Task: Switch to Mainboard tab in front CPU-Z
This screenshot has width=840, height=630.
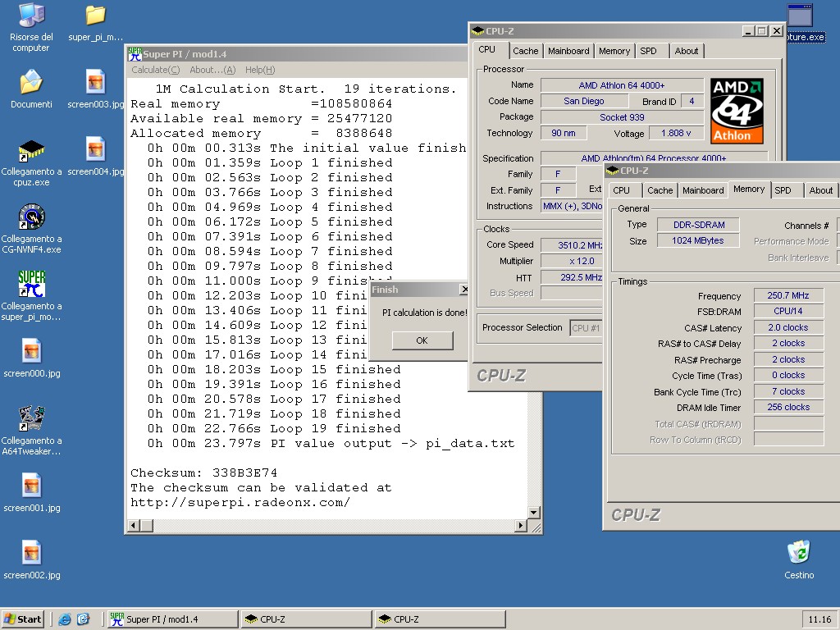Action: click(x=703, y=190)
